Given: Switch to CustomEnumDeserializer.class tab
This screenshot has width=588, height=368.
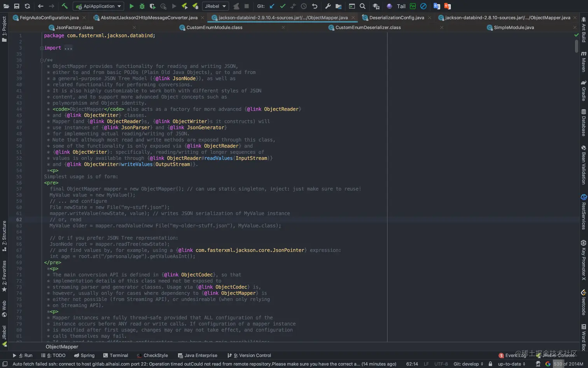Looking at the screenshot, I should [x=368, y=28].
